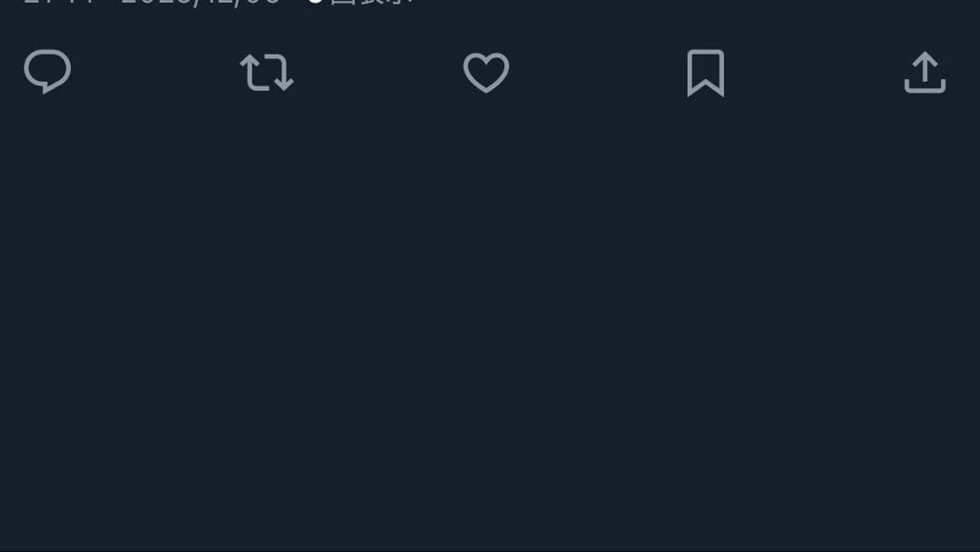Click the share tray arrow icon

pos(925,73)
